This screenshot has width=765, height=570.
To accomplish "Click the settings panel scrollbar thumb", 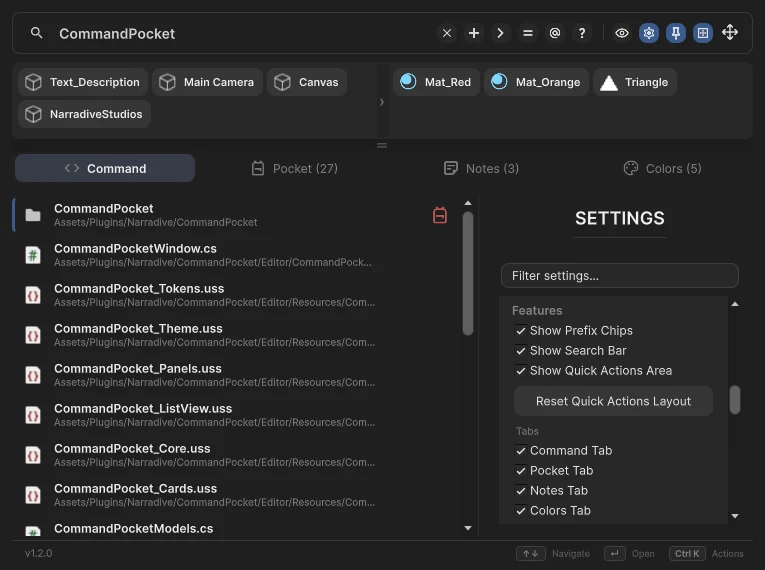I will [x=735, y=400].
